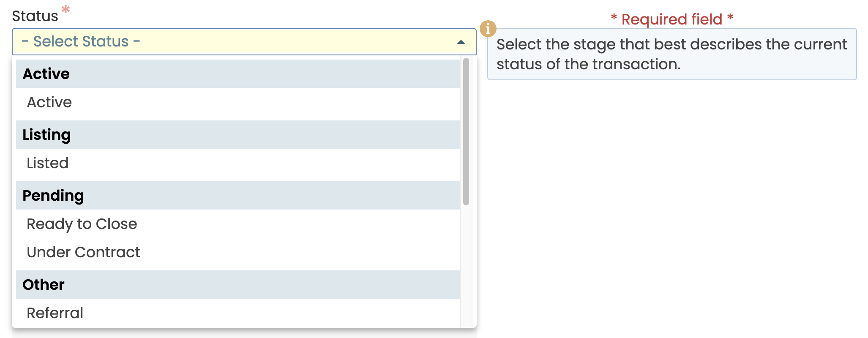The width and height of the screenshot is (868, 338).
Task: Click the help text about transaction status
Action: [x=671, y=54]
